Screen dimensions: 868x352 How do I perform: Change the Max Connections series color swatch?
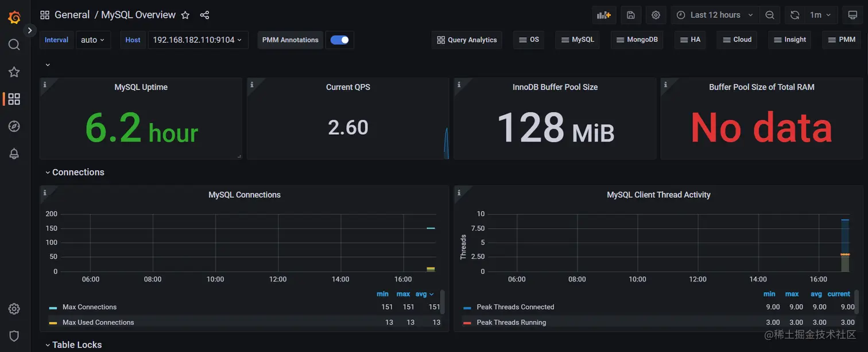pos(53,308)
